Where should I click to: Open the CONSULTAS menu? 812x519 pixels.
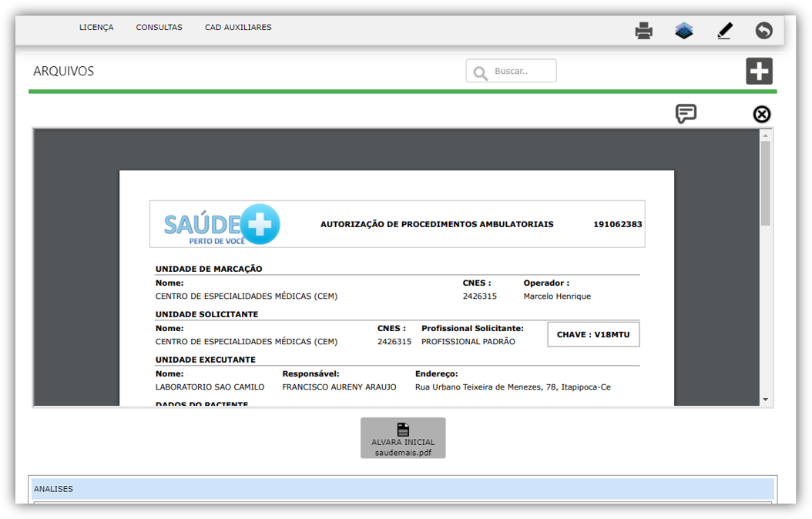(x=159, y=28)
